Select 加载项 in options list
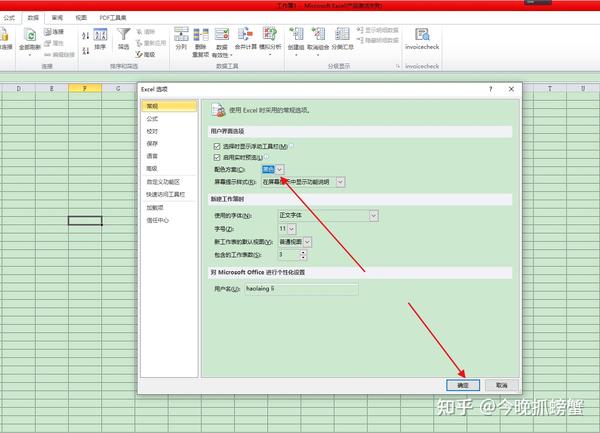 [x=170, y=208]
